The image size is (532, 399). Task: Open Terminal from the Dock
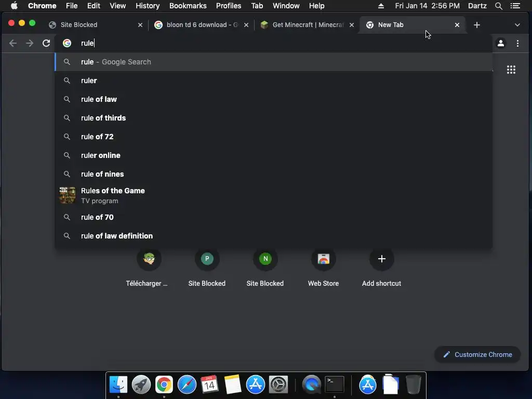(335, 384)
